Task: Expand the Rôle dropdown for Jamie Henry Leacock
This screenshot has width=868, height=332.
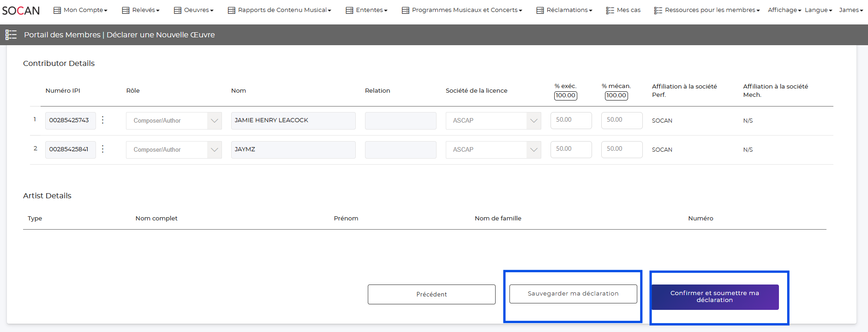Action: click(x=214, y=121)
